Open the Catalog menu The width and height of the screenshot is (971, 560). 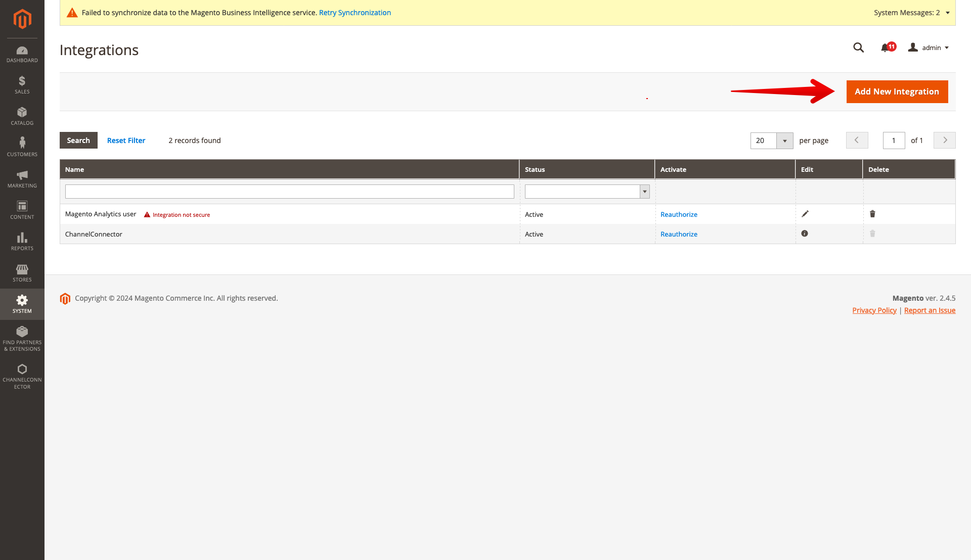(x=22, y=116)
